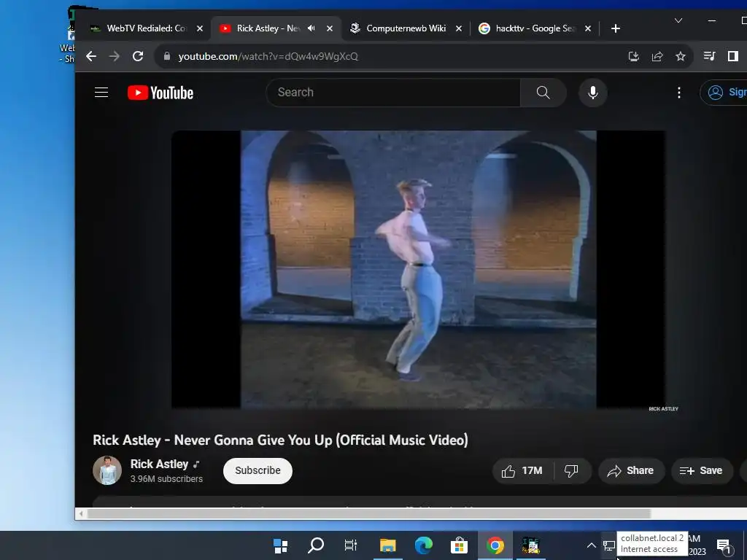Open the media control icon in Chrome toolbar
This screenshot has width=747, height=560.
point(709,56)
